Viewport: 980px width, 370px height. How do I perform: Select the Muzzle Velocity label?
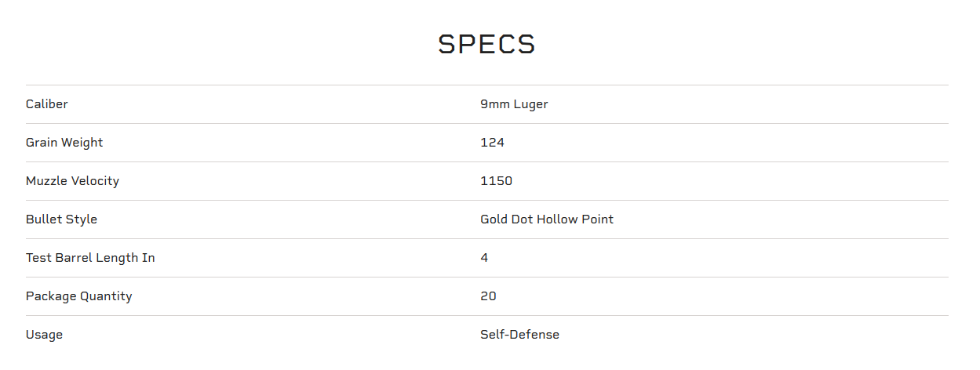(72, 181)
